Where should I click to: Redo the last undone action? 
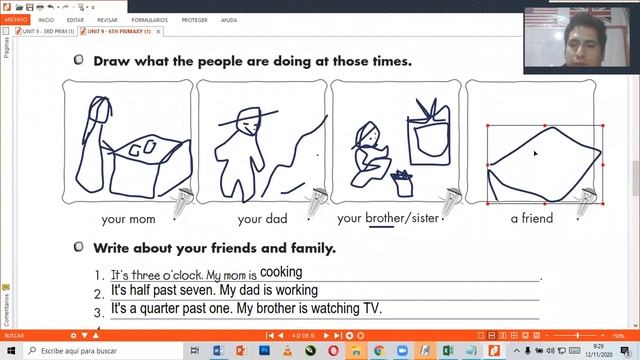pos(66,7)
